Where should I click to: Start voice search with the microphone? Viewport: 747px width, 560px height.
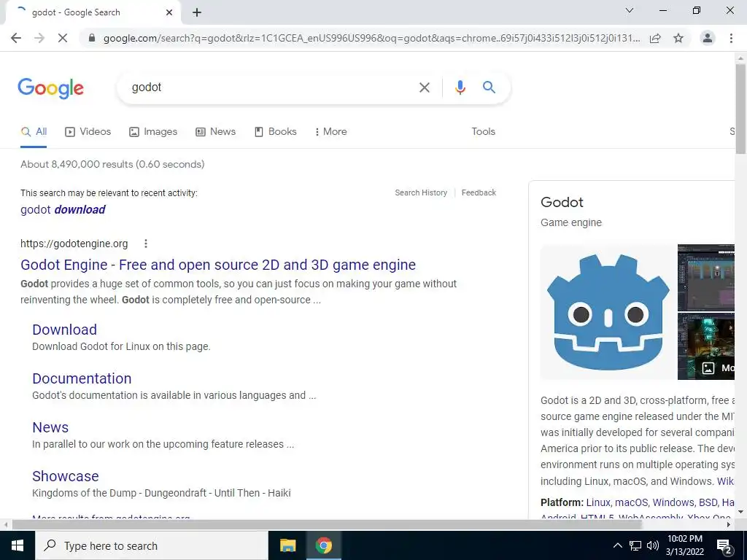coord(460,87)
